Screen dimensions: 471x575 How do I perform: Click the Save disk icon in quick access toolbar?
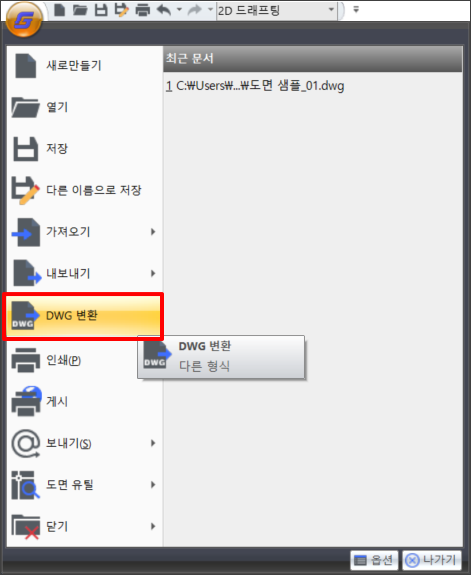click(101, 10)
